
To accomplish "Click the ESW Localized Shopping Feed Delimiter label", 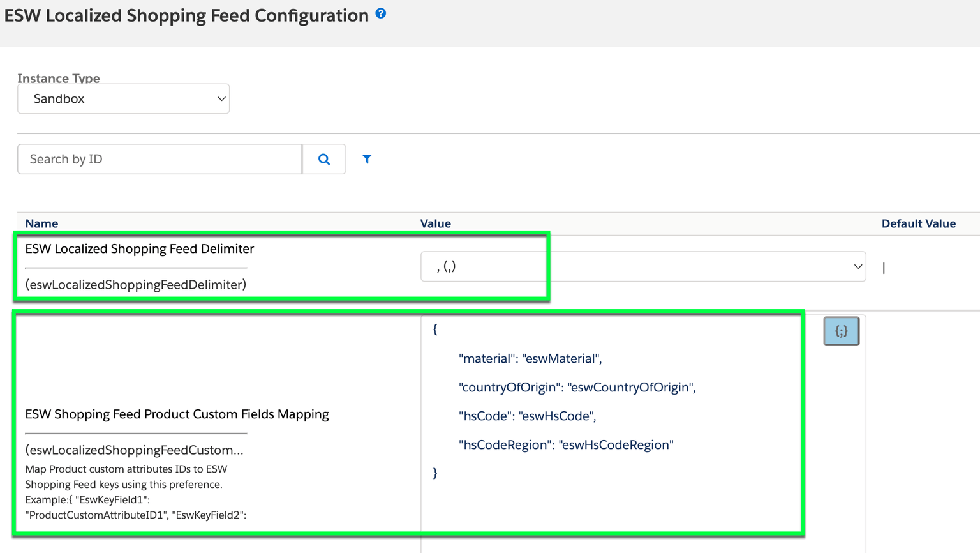I will coord(140,248).
